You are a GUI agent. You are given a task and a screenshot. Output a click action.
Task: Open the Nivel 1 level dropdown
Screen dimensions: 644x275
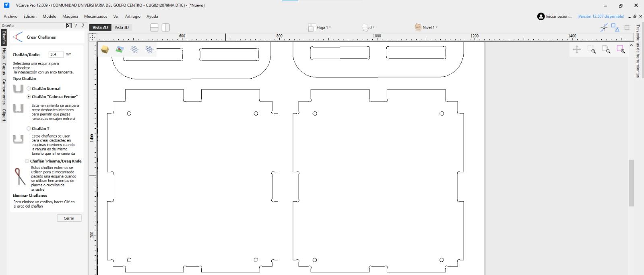426,27
